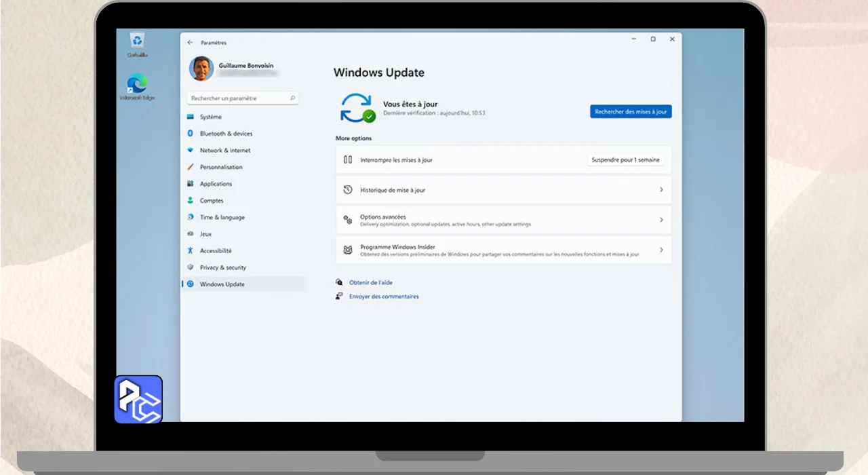Viewport: 868px width, 475px height.
Task: Open the Système settings category
Action: coord(210,117)
